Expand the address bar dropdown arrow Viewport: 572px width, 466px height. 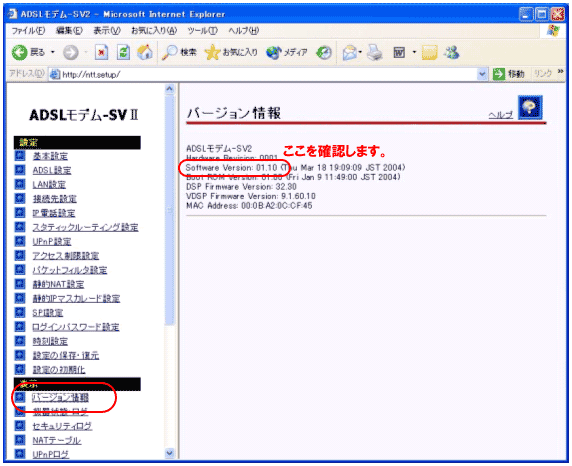[x=482, y=74]
